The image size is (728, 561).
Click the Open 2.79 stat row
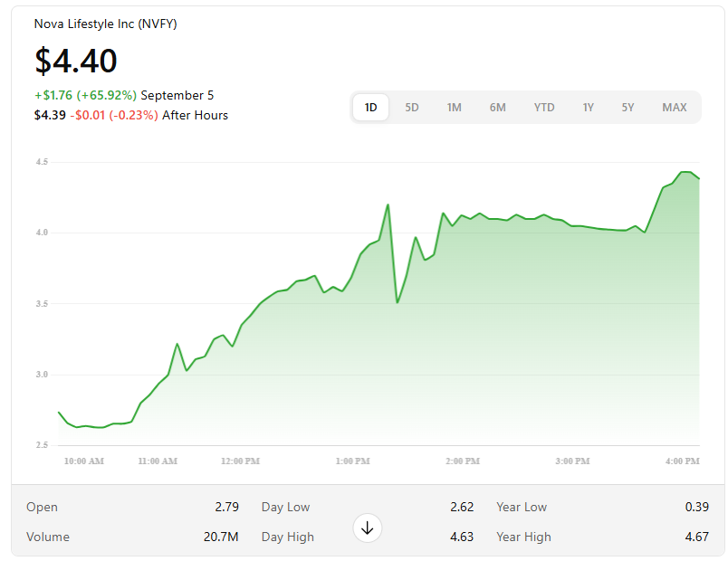point(132,507)
